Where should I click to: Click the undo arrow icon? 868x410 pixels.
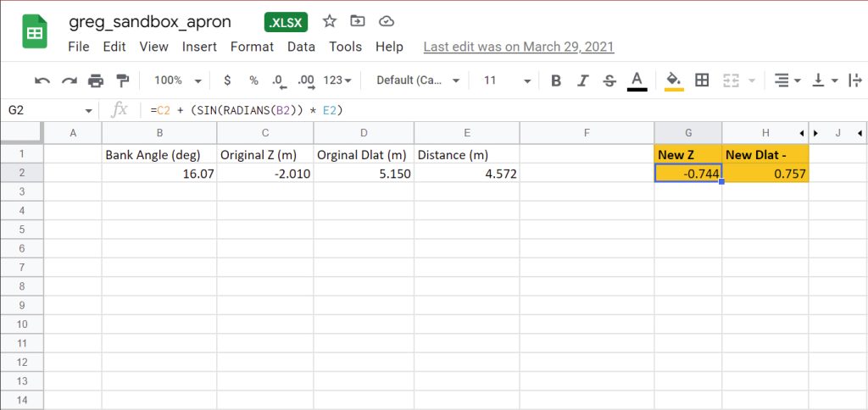[42, 80]
